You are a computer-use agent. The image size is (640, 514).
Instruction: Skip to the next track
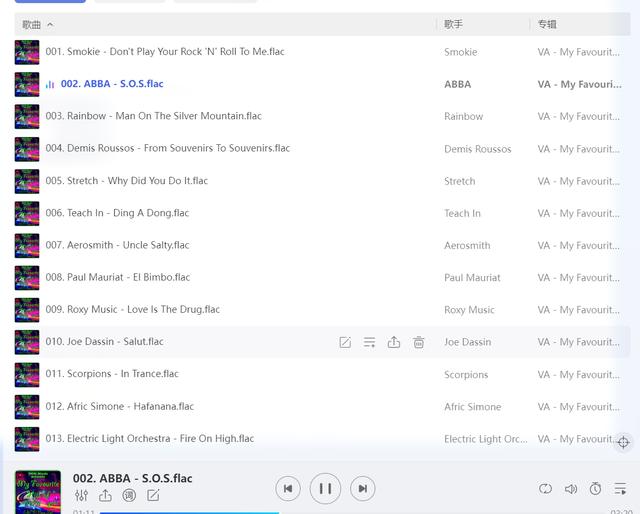click(362, 488)
